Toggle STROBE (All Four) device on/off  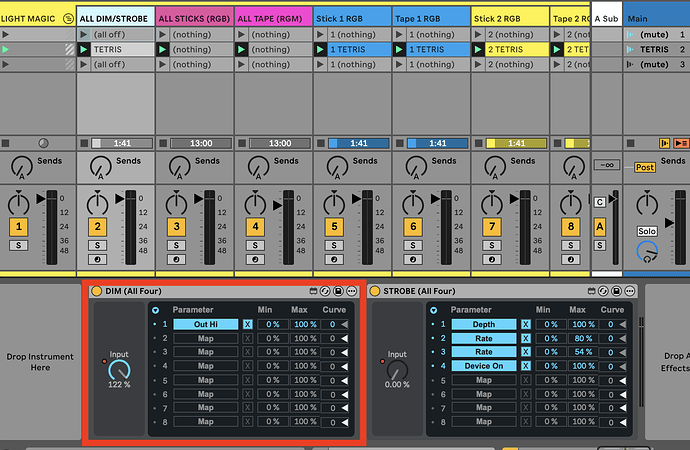tap(375, 291)
